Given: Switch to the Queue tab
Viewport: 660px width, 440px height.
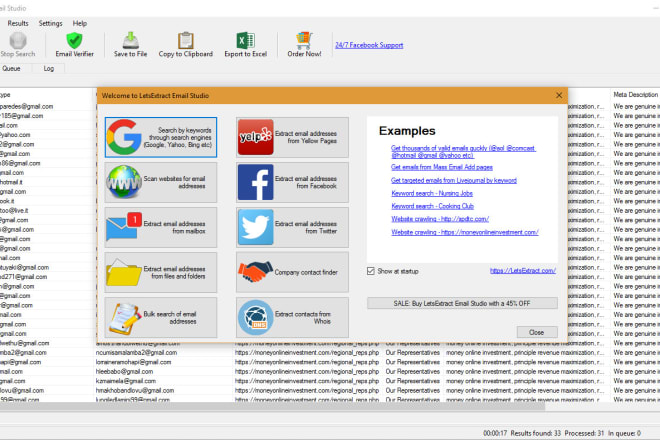Looking at the screenshot, I should (11, 69).
